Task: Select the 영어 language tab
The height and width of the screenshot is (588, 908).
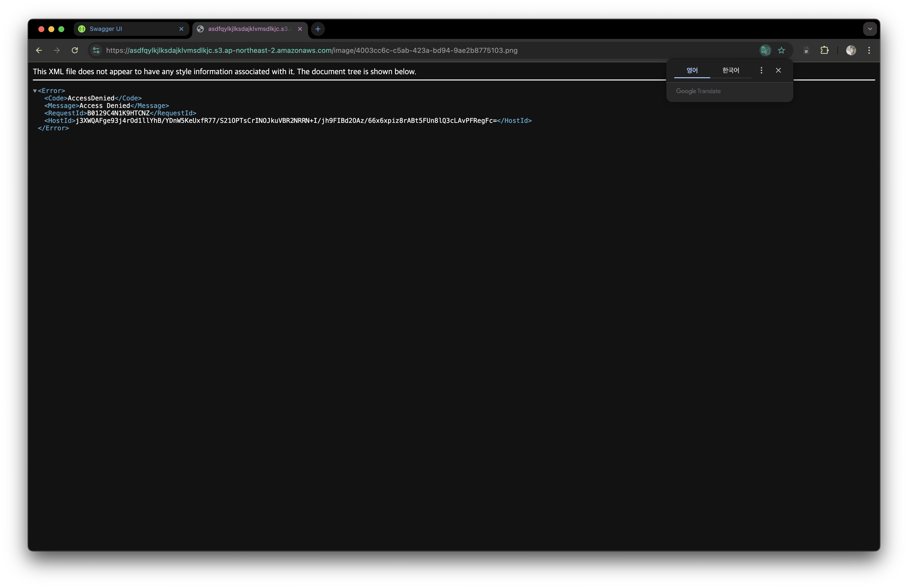Action: [692, 70]
